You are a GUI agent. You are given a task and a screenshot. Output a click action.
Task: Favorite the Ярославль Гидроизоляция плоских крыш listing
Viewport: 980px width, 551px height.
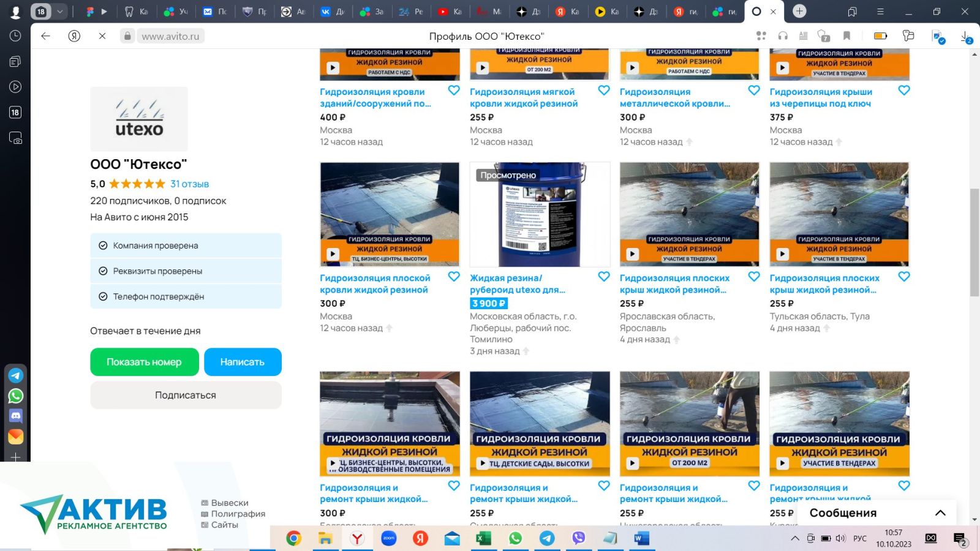tap(754, 276)
